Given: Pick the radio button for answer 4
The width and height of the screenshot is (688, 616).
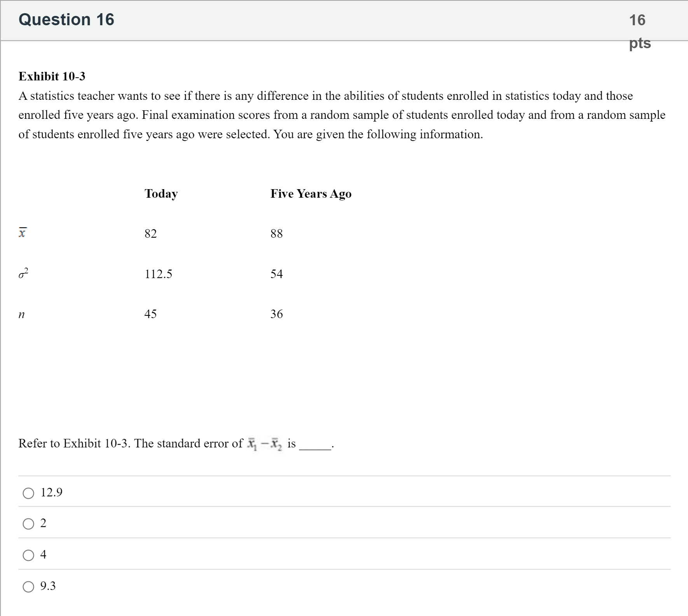Looking at the screenshot, I should coord(28,555).
